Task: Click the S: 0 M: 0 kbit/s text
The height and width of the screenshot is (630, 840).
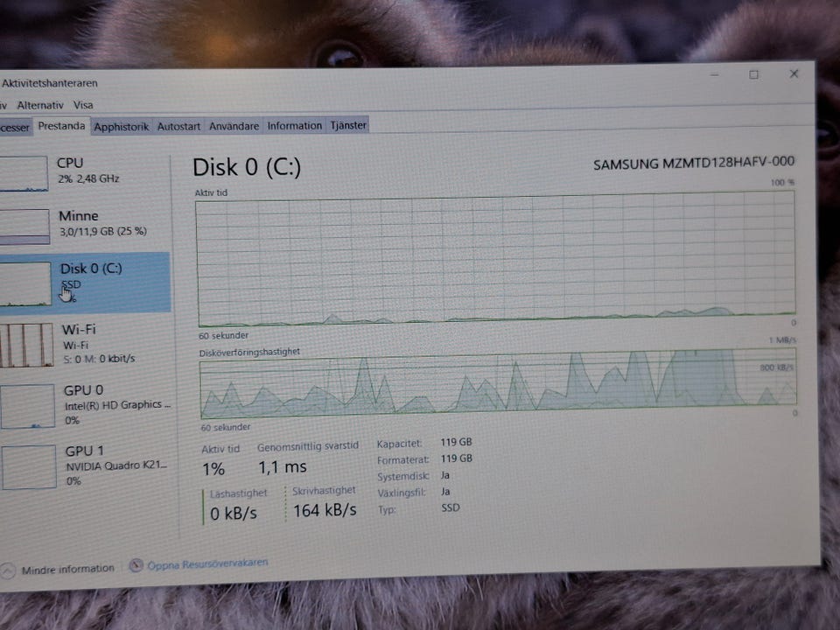Action: [x=99, y=359]
